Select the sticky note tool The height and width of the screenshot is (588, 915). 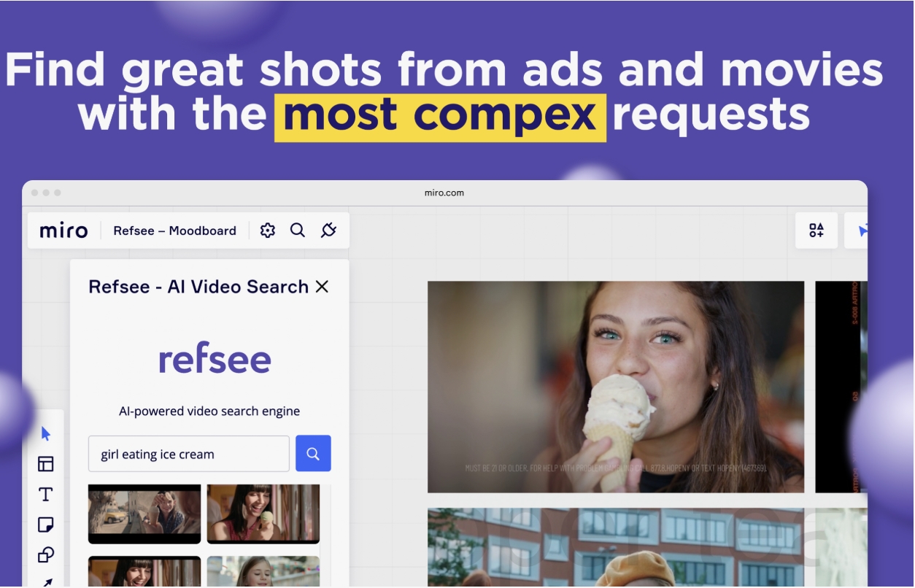coord(45,525)
